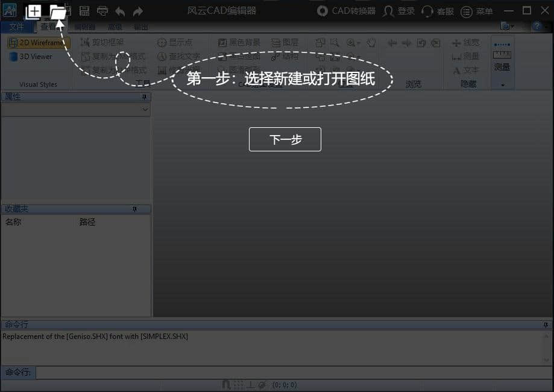Toggle 文本 text visibility
Screen dimensions: 554x392
[x=465, y=71]
